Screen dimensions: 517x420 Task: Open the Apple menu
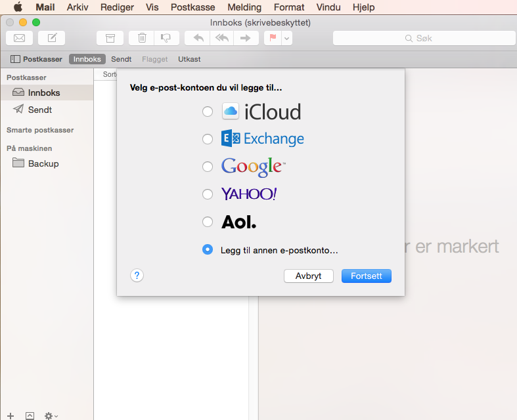(18, 7)
